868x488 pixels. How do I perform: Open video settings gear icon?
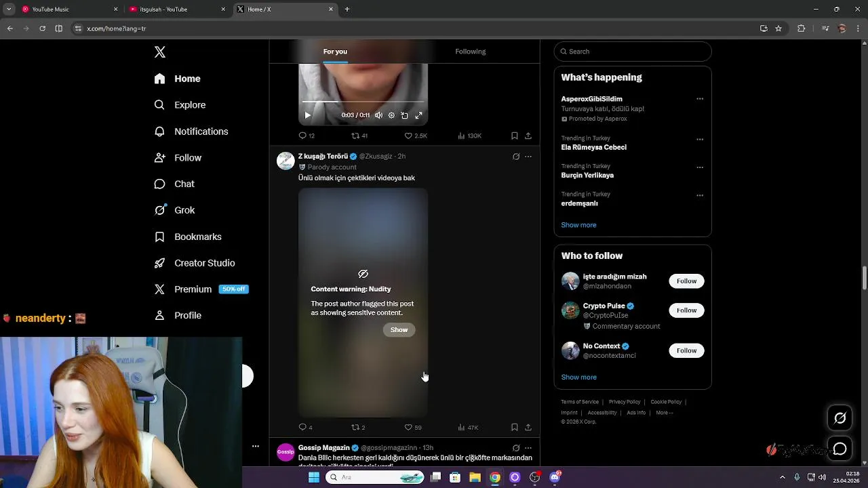click(x=391, y=115)
